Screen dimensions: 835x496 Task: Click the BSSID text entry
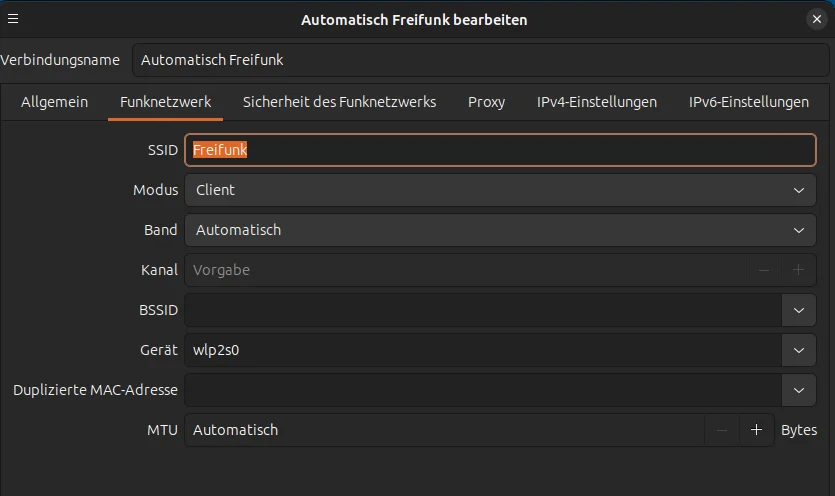(x=483, y=310)
